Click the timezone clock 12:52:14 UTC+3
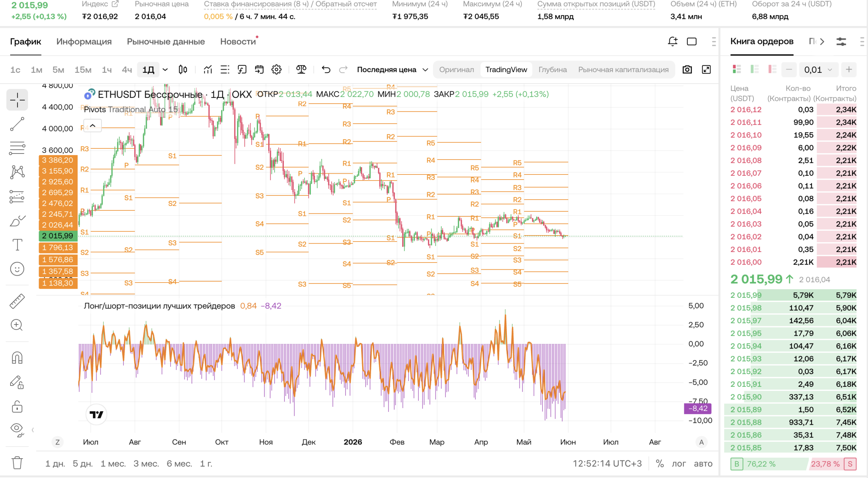This screenshot has width=868, height=478. (607, 463)
